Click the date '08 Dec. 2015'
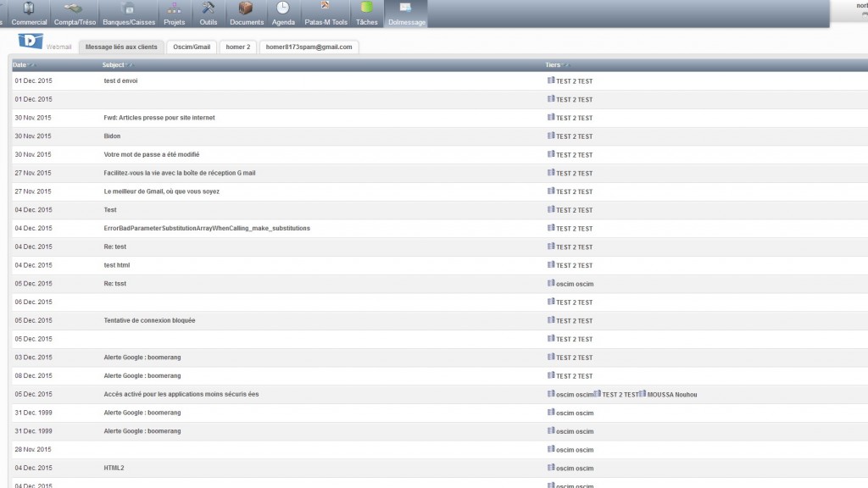 point(33,375)
